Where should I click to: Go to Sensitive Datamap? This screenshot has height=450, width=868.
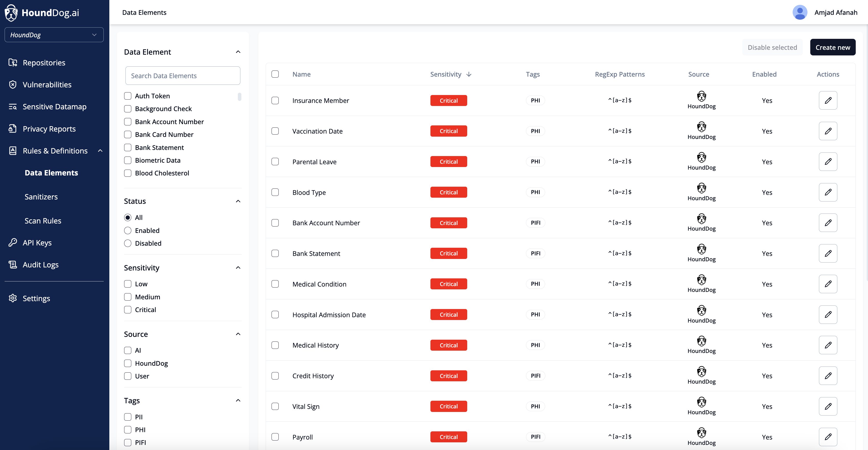pos(54,107)
